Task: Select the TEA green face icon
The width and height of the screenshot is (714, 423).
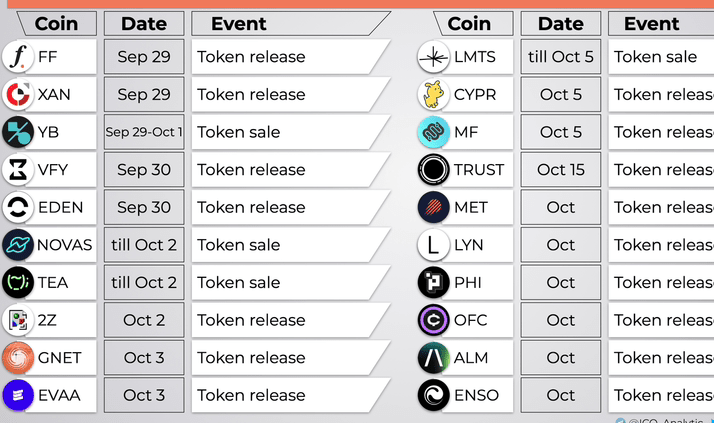Action: click(18, 283)
